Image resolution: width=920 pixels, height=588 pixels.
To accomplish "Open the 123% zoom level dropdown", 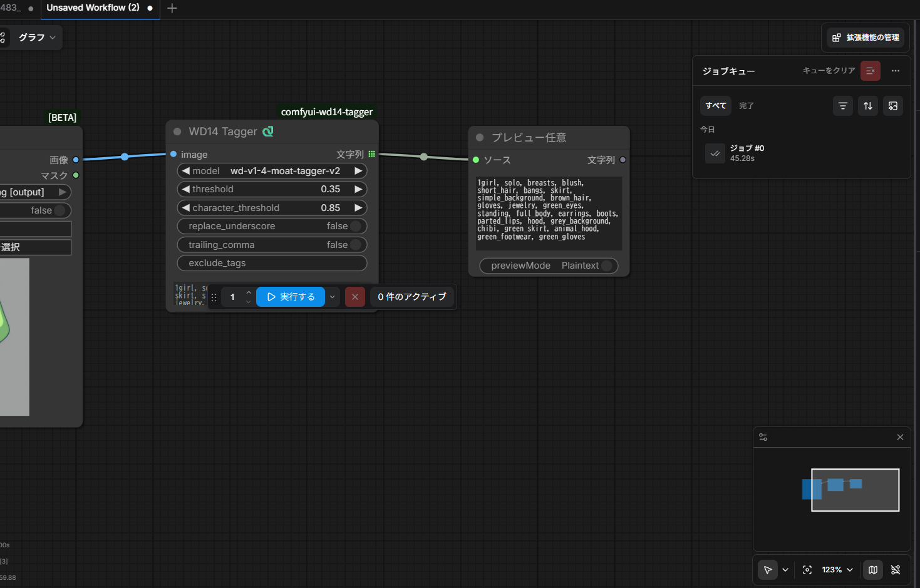I will click(837, 570).
